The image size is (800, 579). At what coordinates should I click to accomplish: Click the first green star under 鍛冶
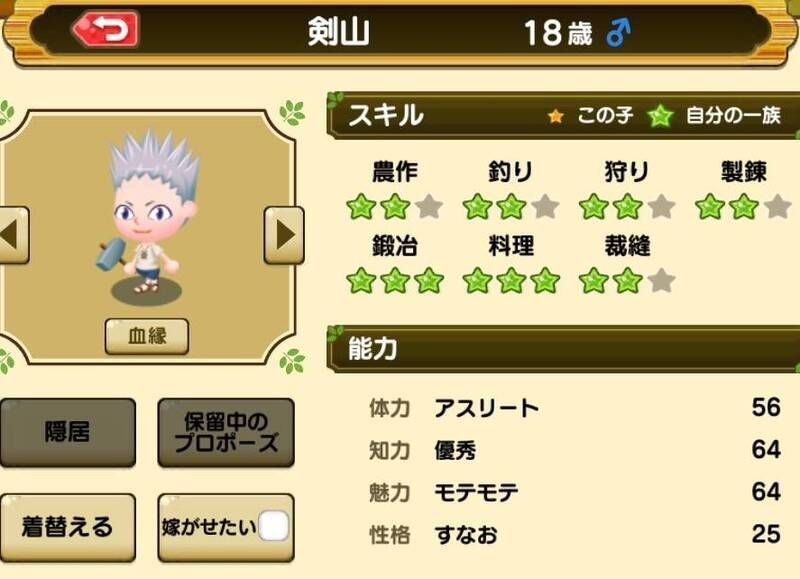pos(361,281)
